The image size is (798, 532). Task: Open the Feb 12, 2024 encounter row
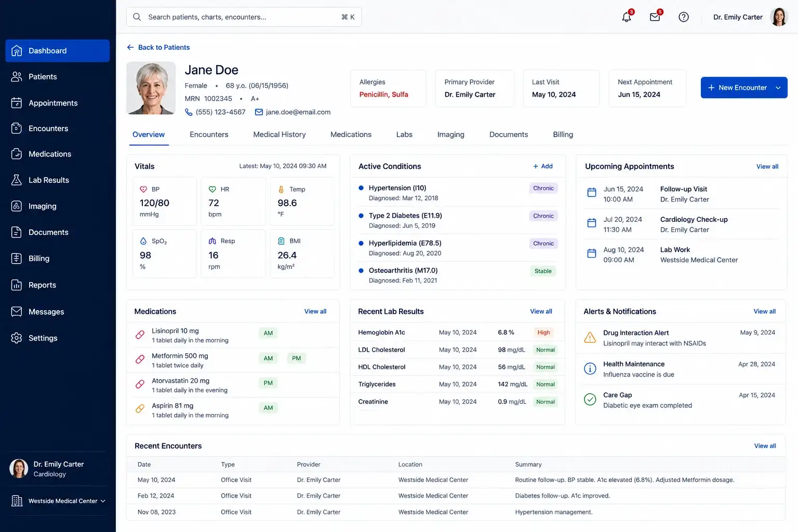click(x=456, y=496)
